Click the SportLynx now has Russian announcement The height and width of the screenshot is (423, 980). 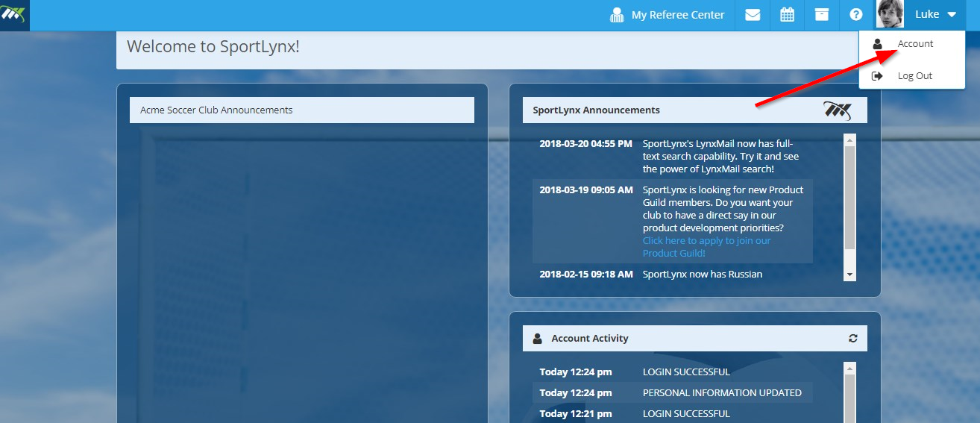pyautogui.click(x=703, y=275)
